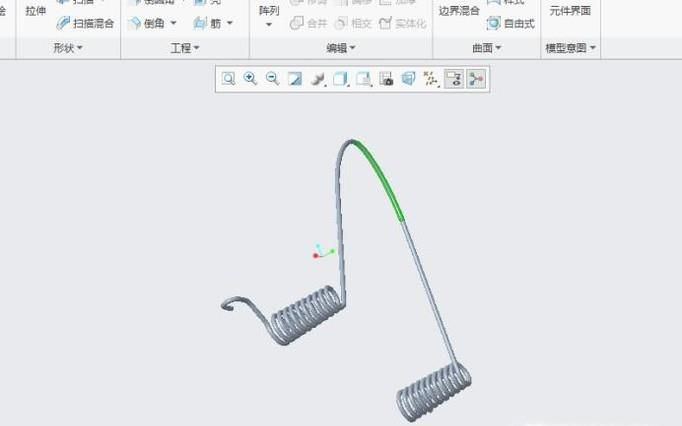
Task: Click the 边界混合 button
Action: click(x=459, y=11)
